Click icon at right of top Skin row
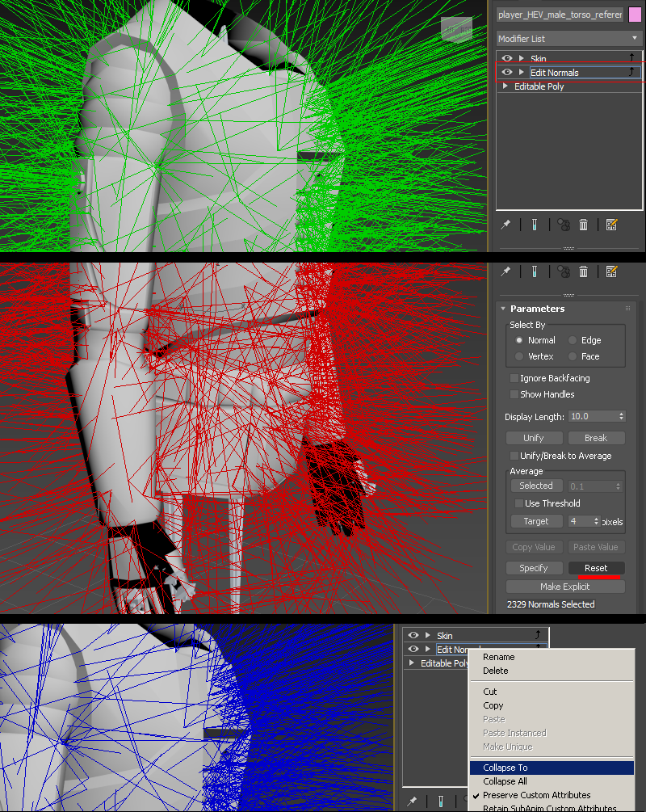646x812 pixels. pyautogui.click(x=631, y=57)
